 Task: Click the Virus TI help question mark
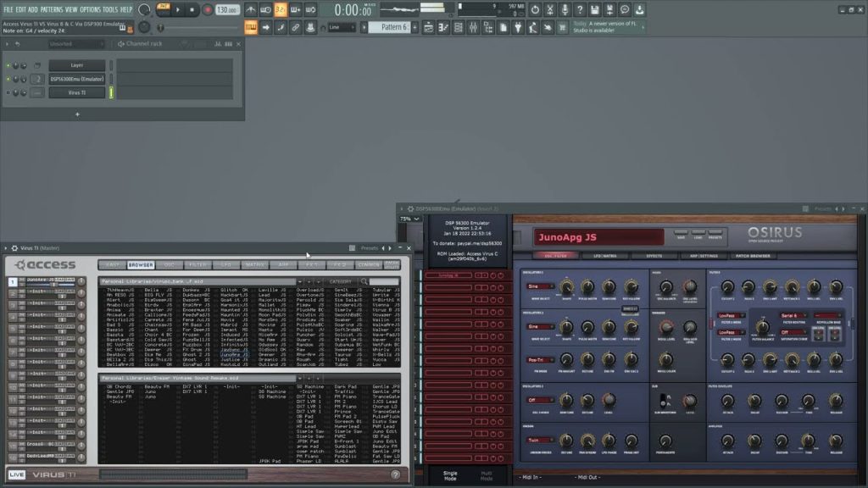coord(395,474)
